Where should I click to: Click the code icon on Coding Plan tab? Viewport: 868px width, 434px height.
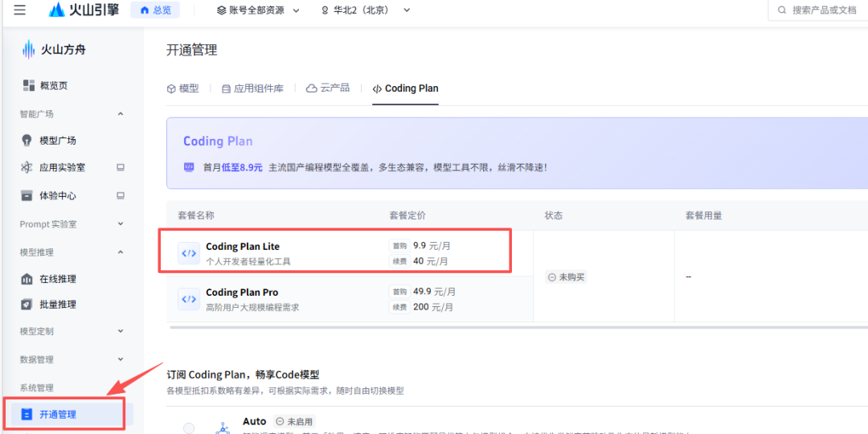(378, 88)
